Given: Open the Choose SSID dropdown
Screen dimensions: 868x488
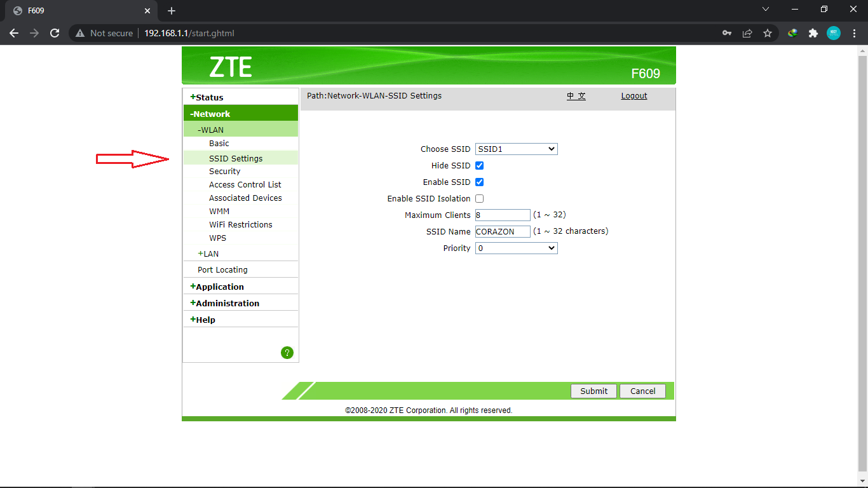Looking at the screenshot, I should 517,149.
